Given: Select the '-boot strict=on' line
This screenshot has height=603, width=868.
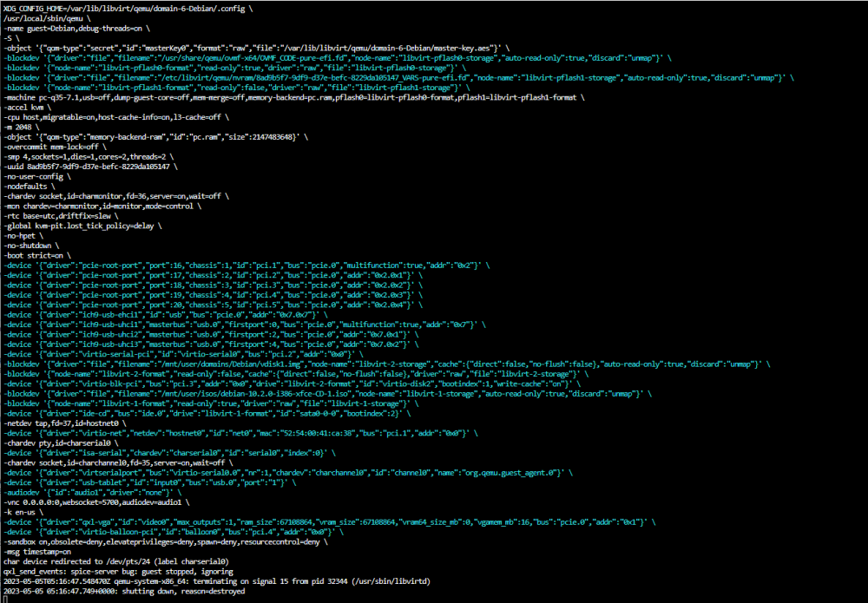Looking at the screenshot, I should [x=37, y=256].
